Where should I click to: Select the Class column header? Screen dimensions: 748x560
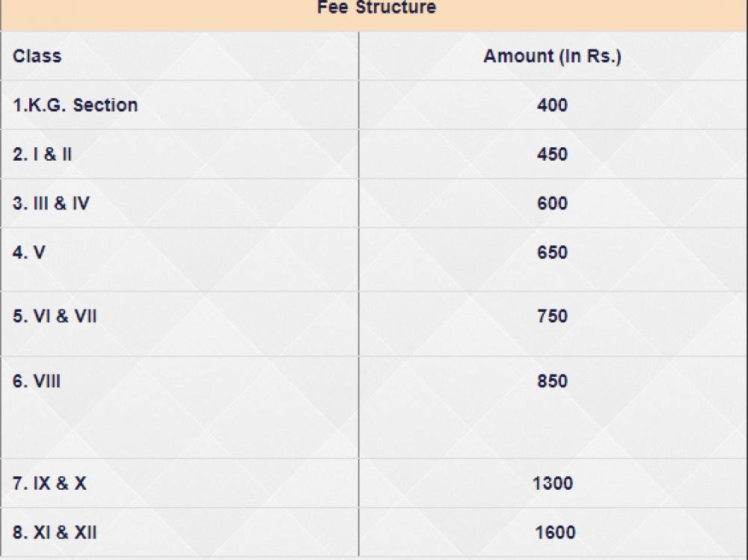[37, 56]
